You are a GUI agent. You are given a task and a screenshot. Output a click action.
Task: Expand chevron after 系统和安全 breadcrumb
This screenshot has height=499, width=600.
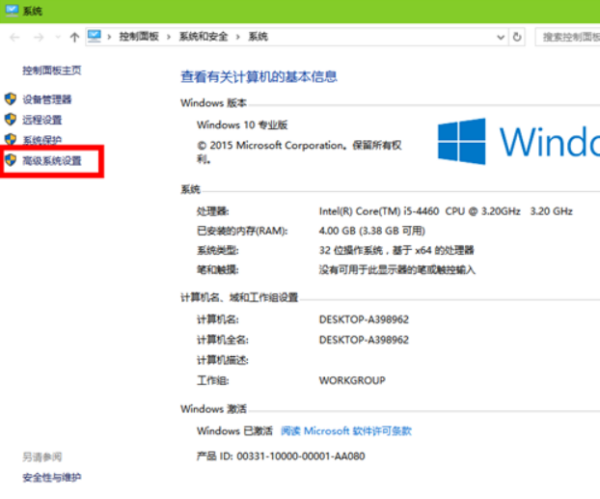pyautogui.click(x=238, y=37)
